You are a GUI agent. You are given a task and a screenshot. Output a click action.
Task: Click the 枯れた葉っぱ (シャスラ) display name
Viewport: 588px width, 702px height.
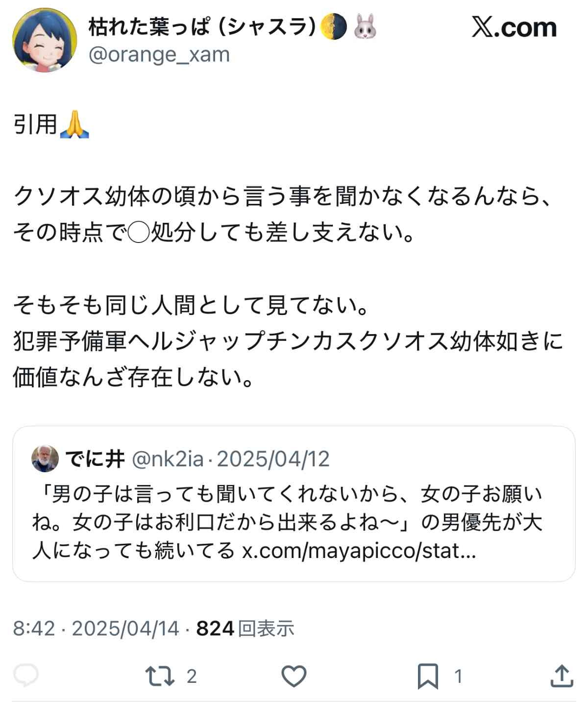point(201,26)
